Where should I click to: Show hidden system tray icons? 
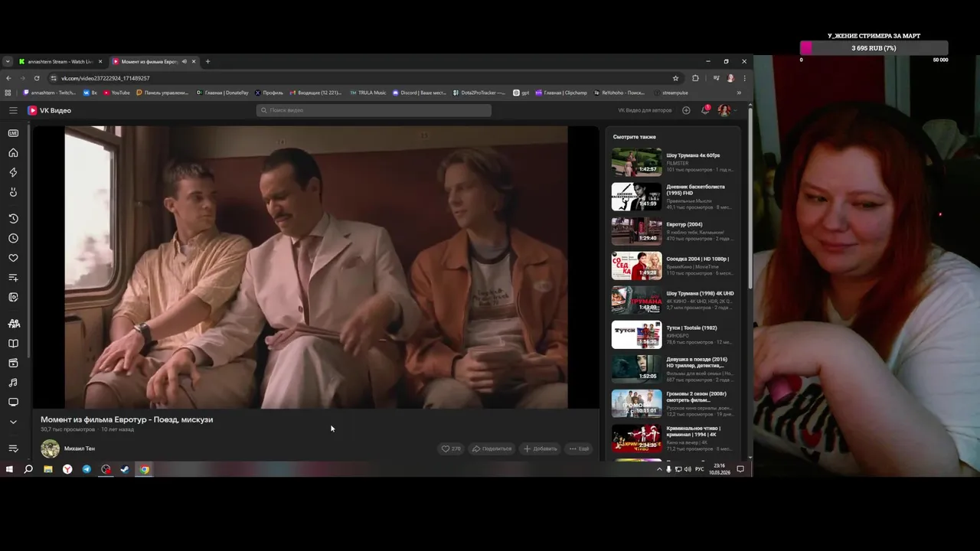click(x=659, y=469)
